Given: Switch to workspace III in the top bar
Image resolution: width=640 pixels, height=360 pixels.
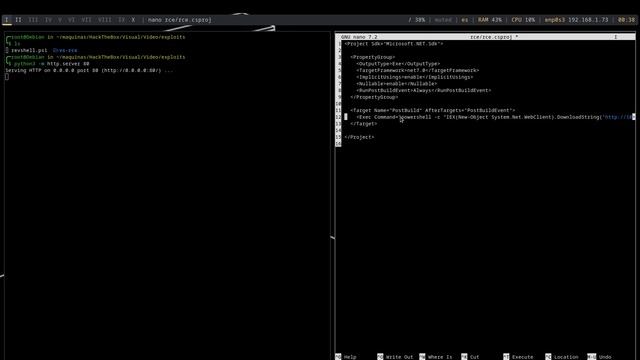Looking at the screenshot, I should point(33,20).
